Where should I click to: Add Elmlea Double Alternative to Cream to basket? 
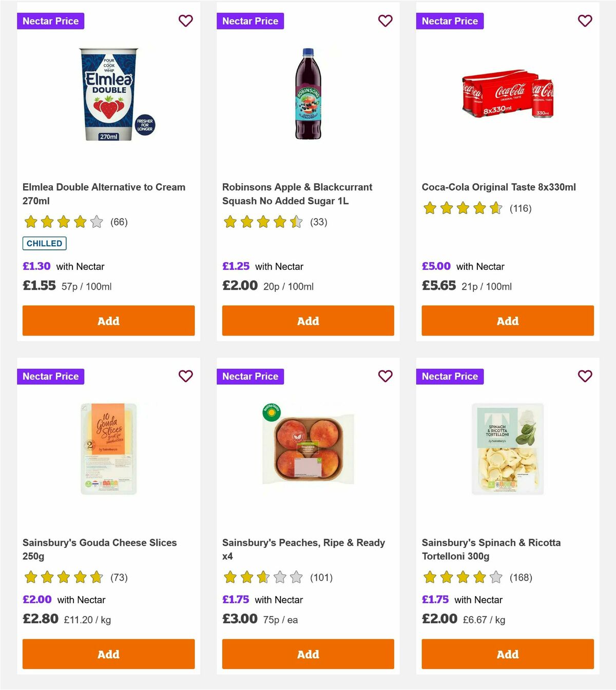108,321
